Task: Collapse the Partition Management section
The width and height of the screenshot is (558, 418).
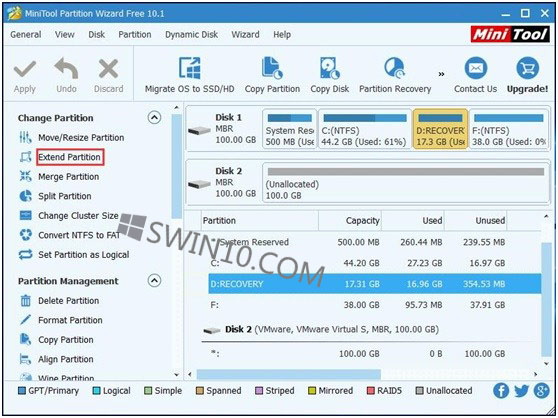Action: tap(154, 281)
